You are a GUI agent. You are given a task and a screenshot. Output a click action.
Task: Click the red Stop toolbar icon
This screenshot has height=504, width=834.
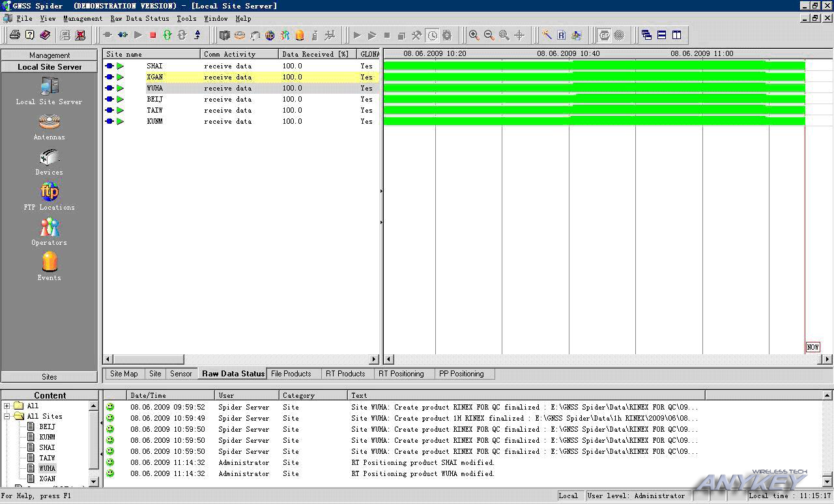pos(153,35)
